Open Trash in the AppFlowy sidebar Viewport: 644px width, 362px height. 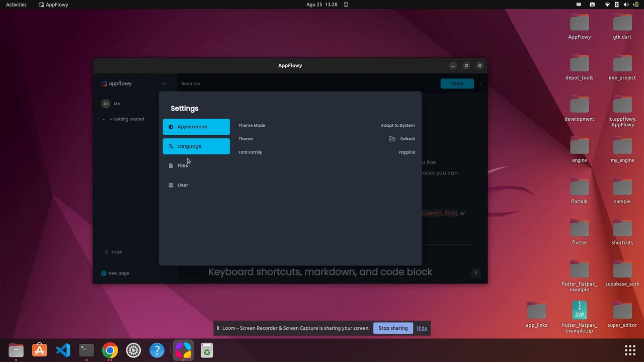pos(113,252)
